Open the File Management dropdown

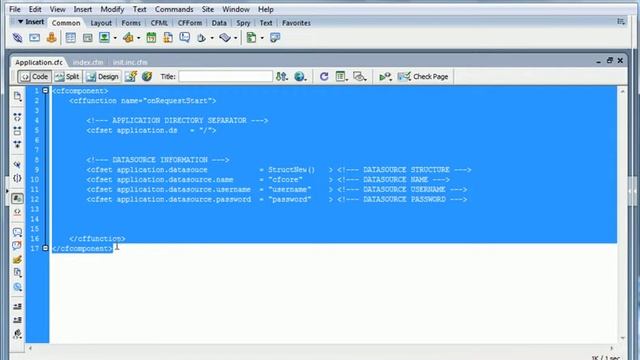pyautogui.click(x=282, y=76)
